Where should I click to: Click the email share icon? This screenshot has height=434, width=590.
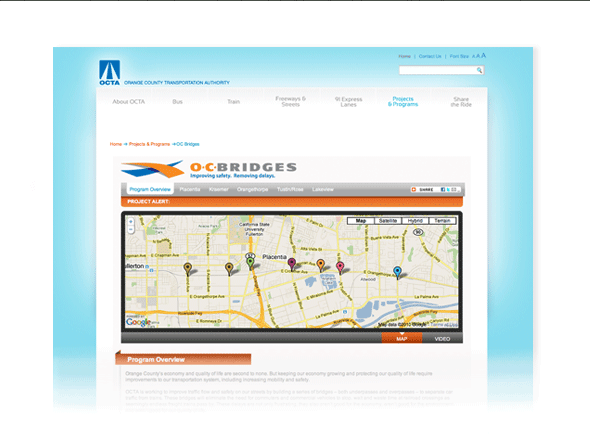click(x=454, y=189)
